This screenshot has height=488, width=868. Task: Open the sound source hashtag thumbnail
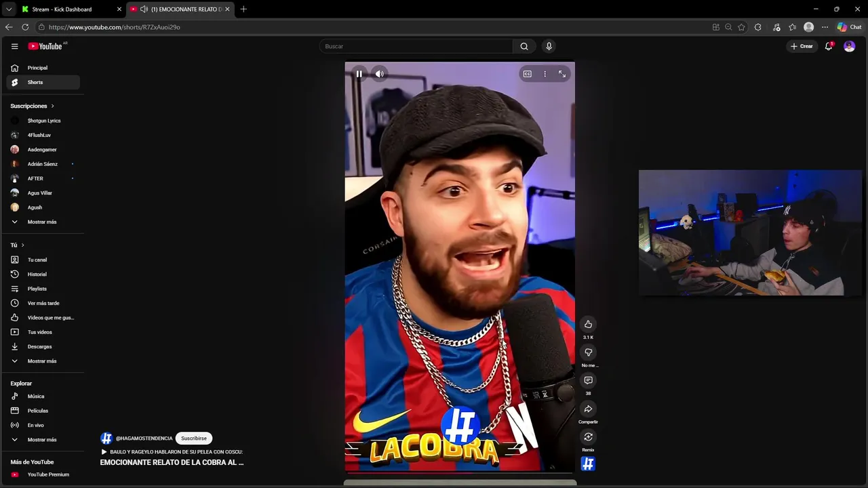coord(588,464)
